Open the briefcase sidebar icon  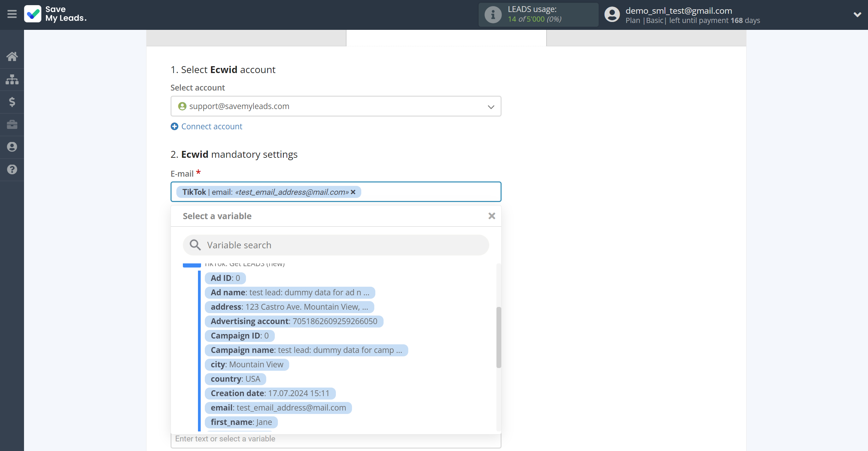[12, 124]
